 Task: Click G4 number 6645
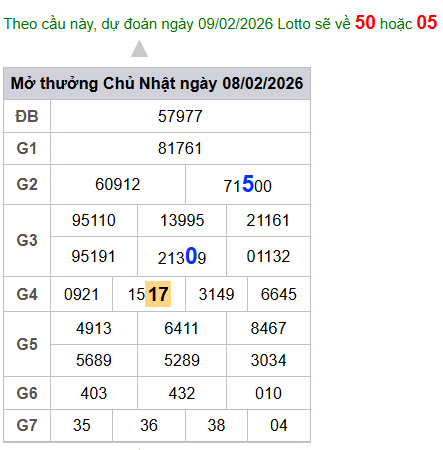pos(279,294)
